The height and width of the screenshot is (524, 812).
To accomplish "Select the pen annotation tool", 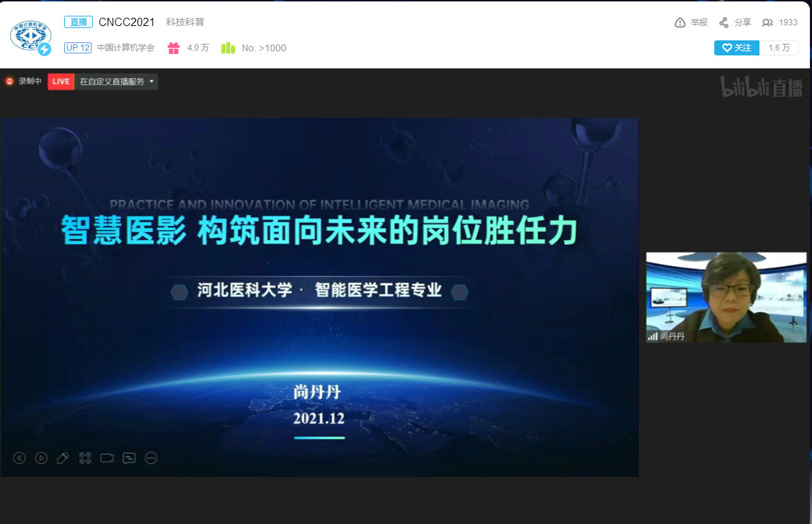I will pos(63,458).
